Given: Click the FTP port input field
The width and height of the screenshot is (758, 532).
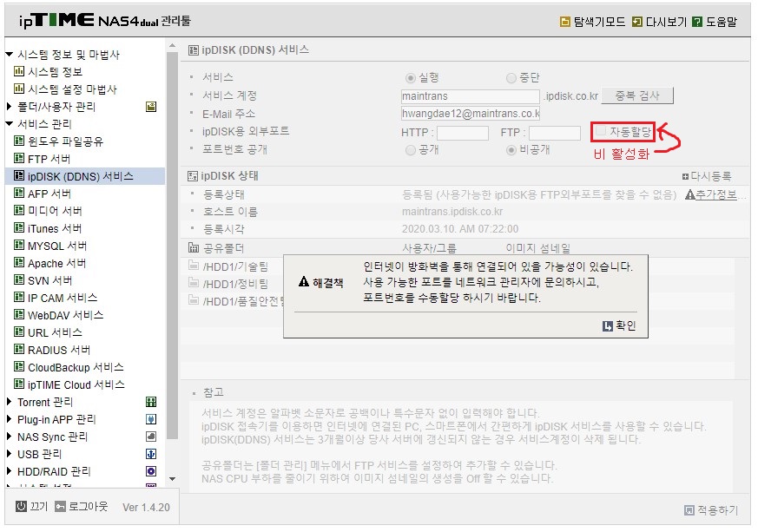Looking at the screenshot, I should pos(555,133).
